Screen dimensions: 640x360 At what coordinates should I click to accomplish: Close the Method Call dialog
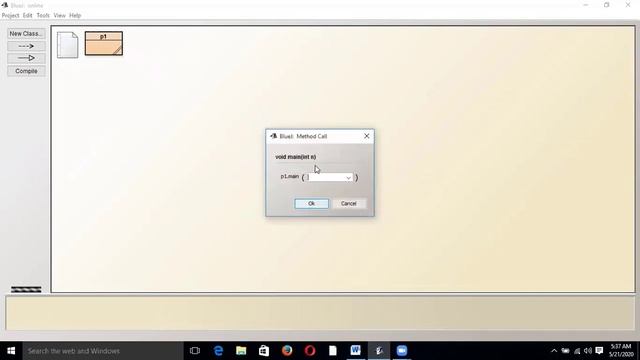click(x=367, y=136)
